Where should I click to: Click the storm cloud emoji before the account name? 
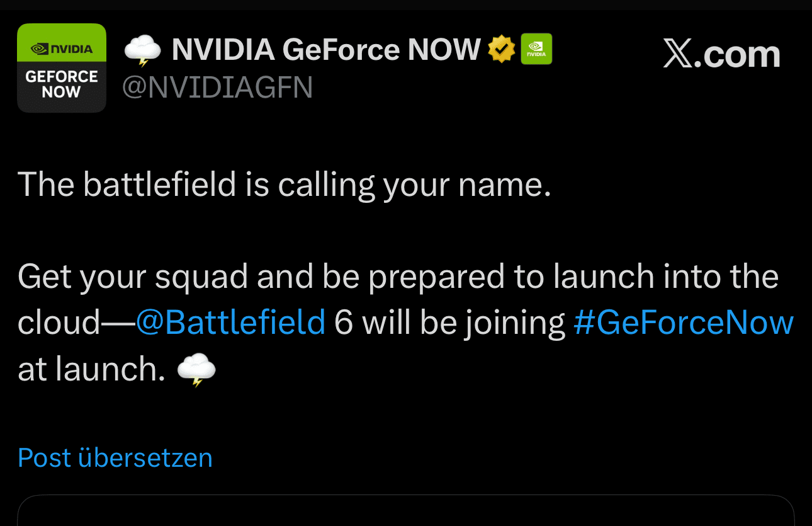[x=142, y=50]
